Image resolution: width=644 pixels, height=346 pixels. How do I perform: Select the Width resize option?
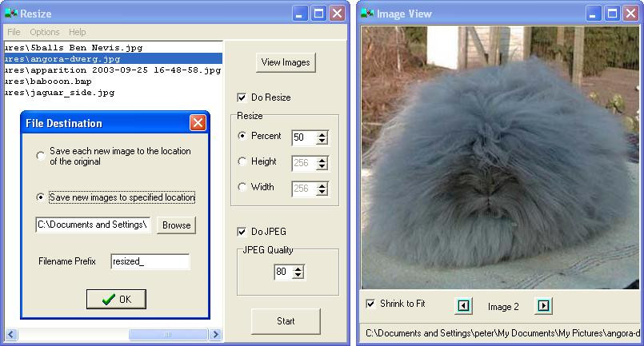(242, 187)
